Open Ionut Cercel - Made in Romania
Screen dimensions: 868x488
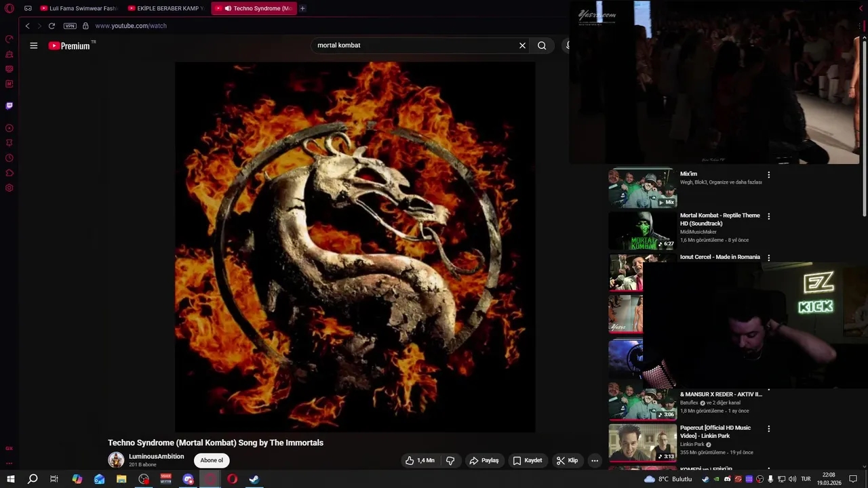click(720, 257)
